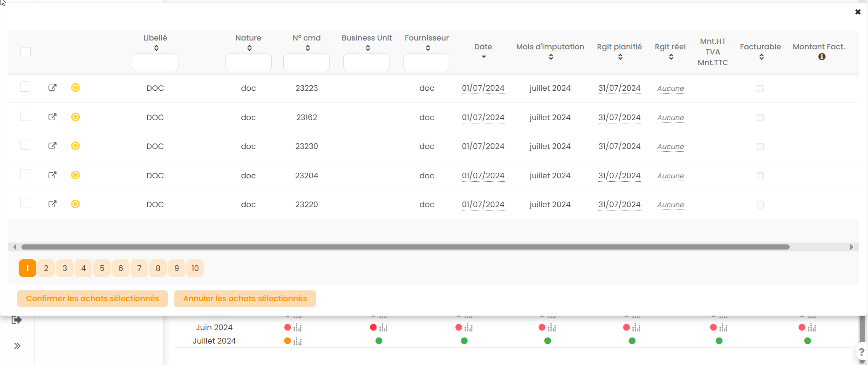Screen dimensions: 868x365
Task: Click info icon under Montant Fact.
Action: (822, 57)
